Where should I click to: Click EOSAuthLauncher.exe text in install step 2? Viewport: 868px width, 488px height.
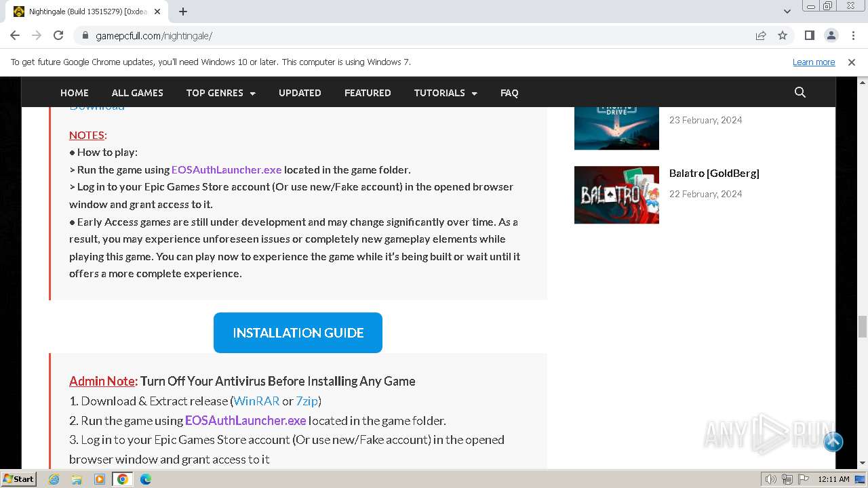[245, 420]
